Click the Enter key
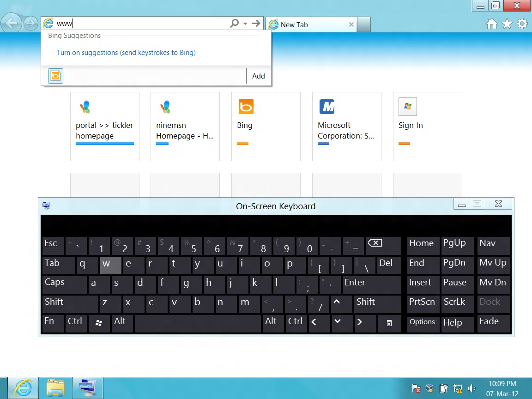This screenshot has width=532, height=399. 372,285
